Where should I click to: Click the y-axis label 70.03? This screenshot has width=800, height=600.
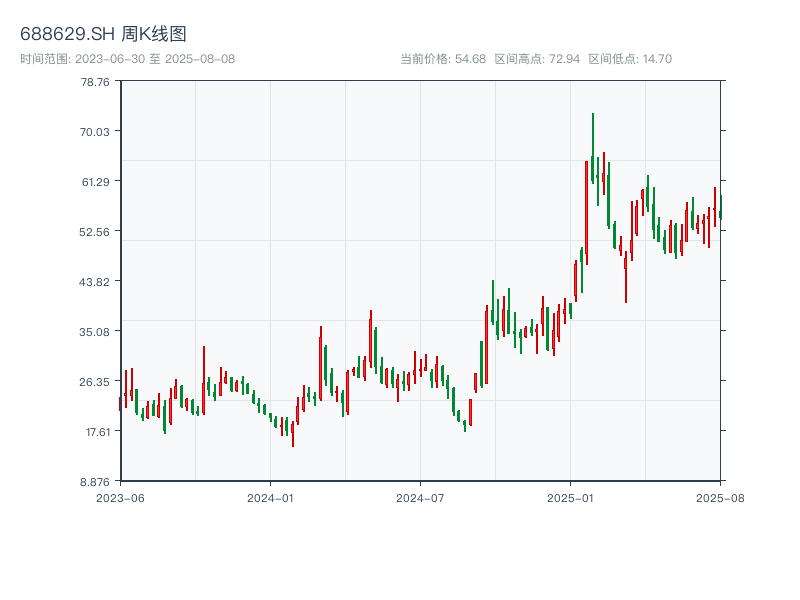pyautogui.click(x=94, y=132)
